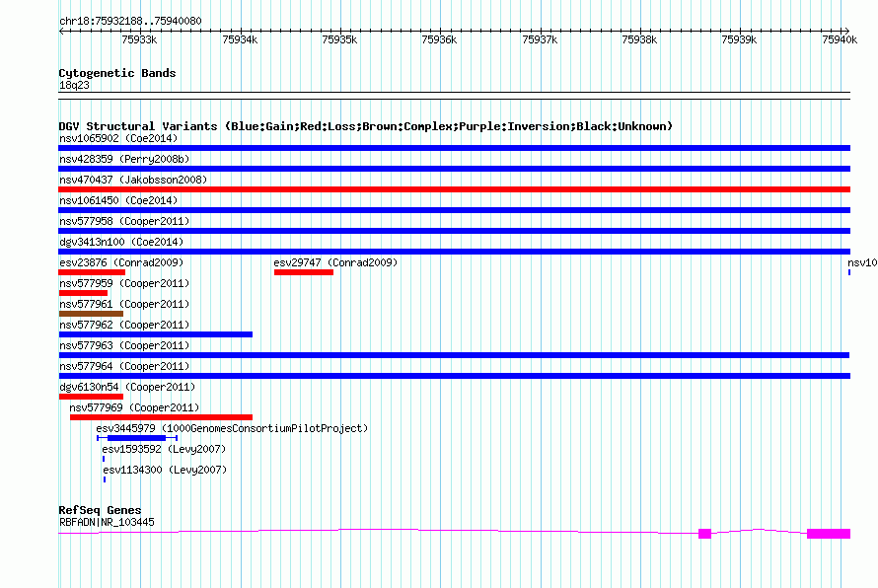The image size is (878, 588).
Task: Select the red nsv577959 loss bar
Action: (83, 293)
